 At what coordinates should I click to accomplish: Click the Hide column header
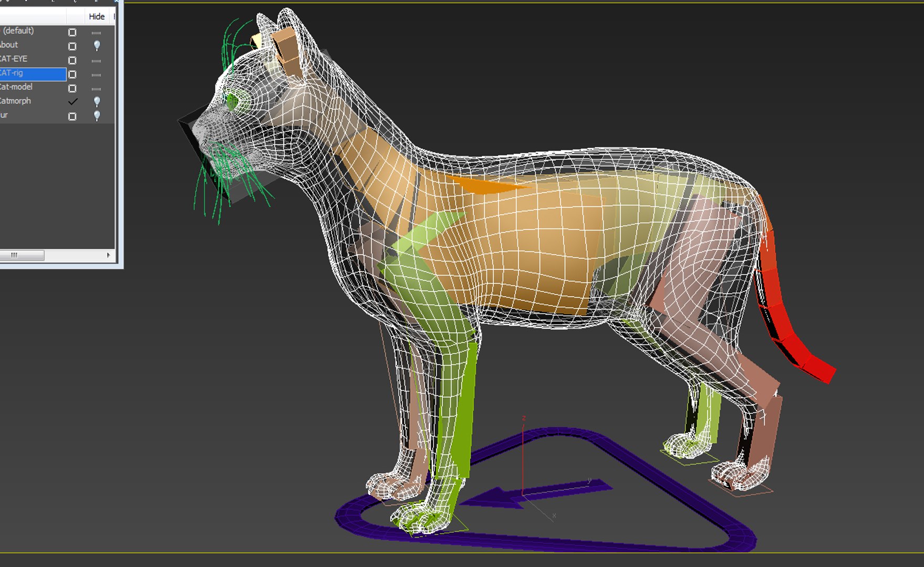click(97, 16)
